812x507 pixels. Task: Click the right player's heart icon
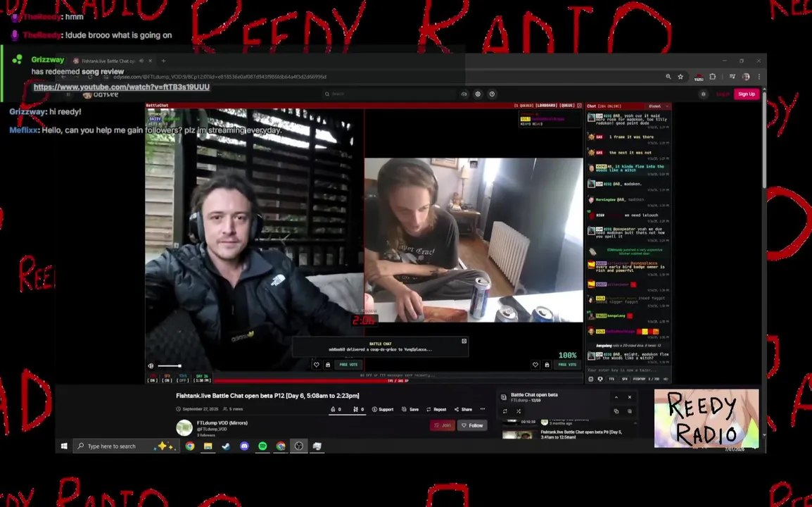click(535, 365)
